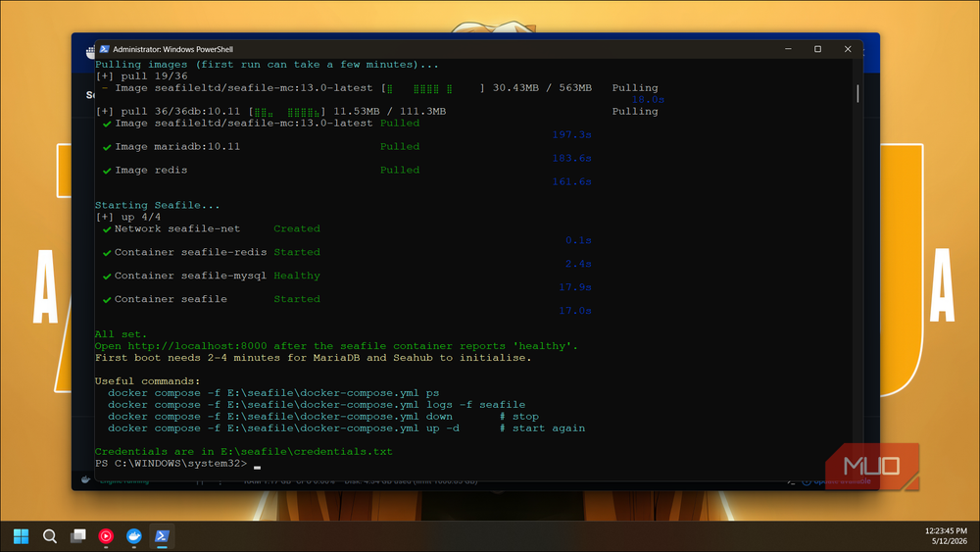Click the '30.43MB / 563MB' progress text
Image resolution: width=980 pixels, height=552 pixels.
[542, 88]
